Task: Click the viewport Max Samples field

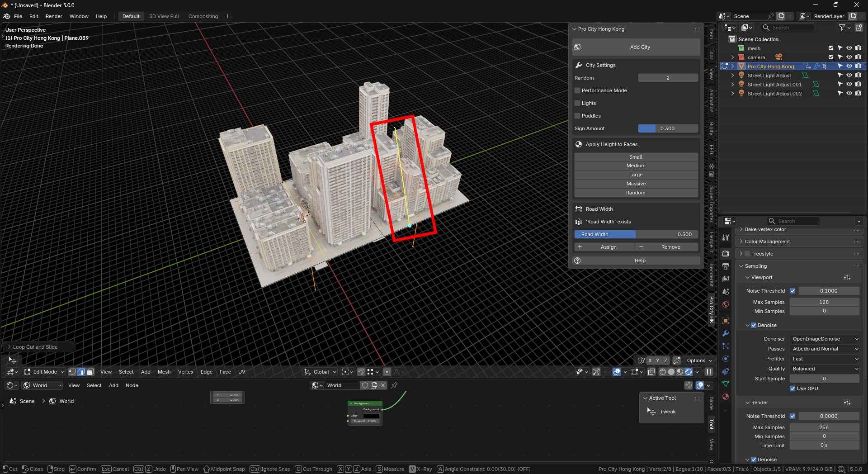Action: 824,302
